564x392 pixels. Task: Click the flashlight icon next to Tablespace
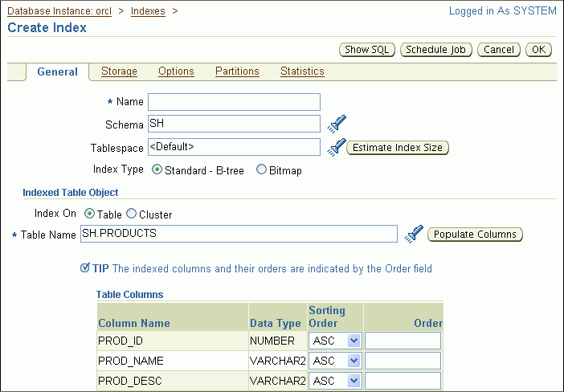[x=337, y=147]
